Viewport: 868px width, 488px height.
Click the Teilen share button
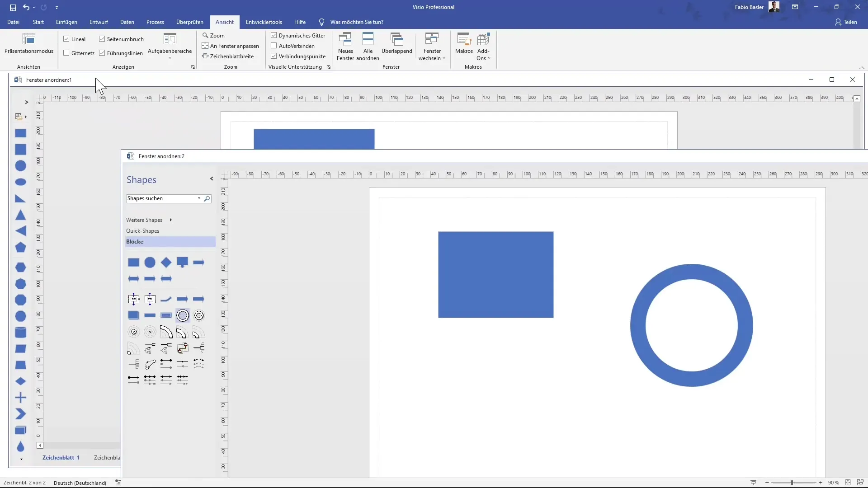click(x=846, y=22)
